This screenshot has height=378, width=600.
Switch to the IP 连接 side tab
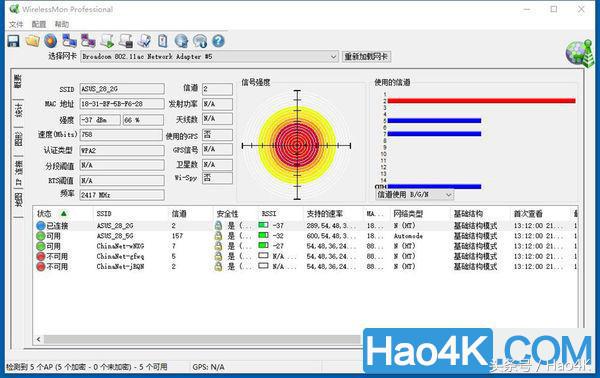(x=18, y=173)
